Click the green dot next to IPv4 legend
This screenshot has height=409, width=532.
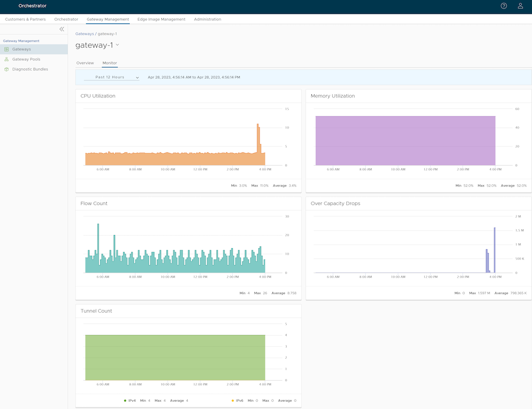click(x=125, y=400)
